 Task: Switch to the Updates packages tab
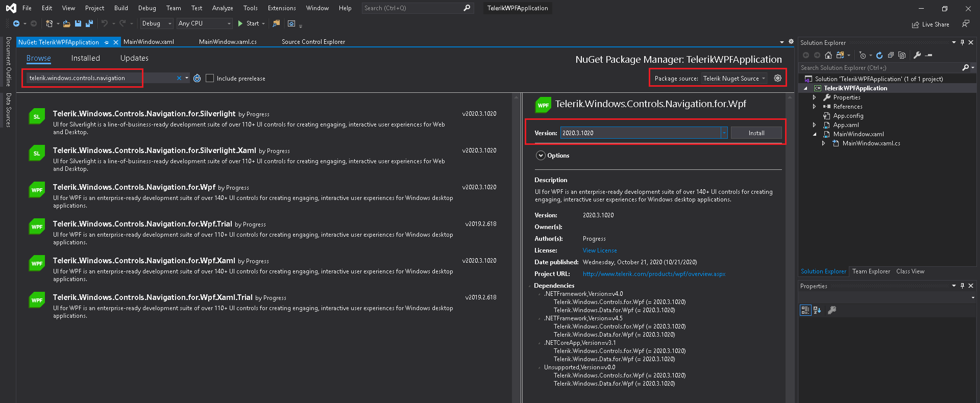pyautogui.click(x=134, y=58)
